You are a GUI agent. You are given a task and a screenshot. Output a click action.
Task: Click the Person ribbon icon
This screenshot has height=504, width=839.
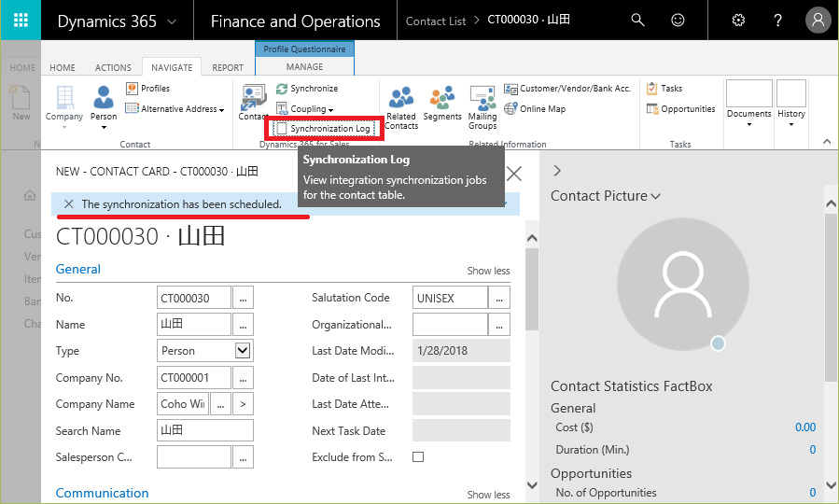coord(104,106)
